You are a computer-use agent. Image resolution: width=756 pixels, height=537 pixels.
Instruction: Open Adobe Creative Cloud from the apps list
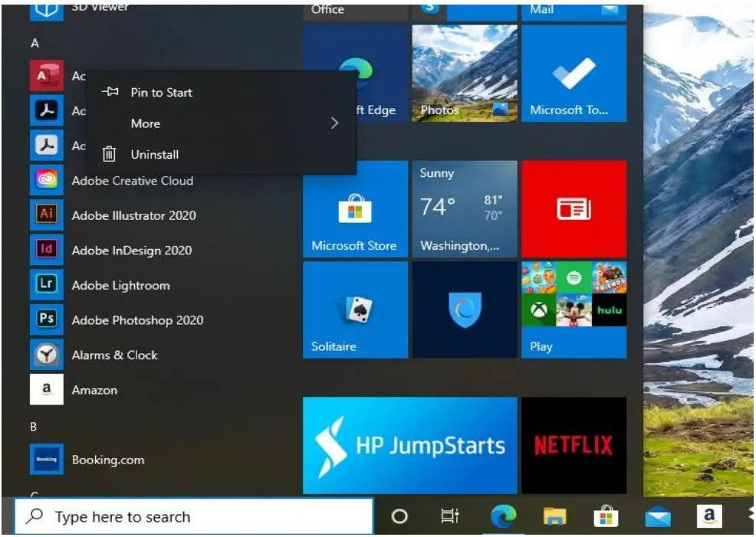coord(133,181)
